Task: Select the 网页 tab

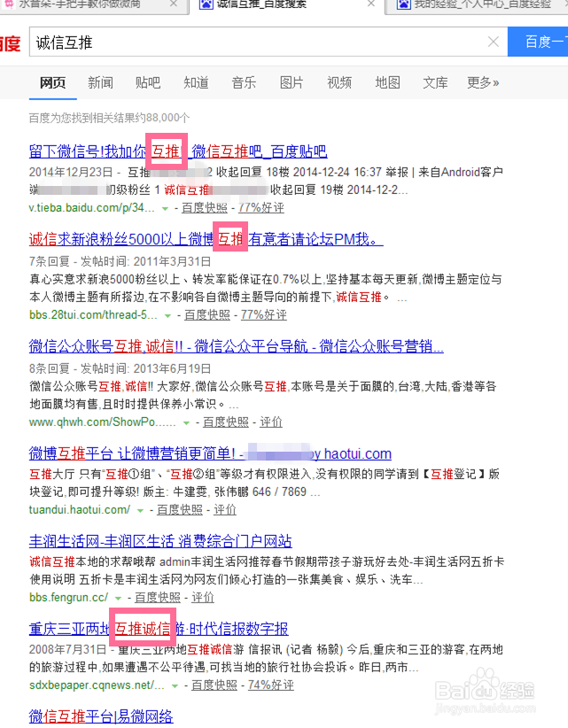Action: (x=52, y=82)
